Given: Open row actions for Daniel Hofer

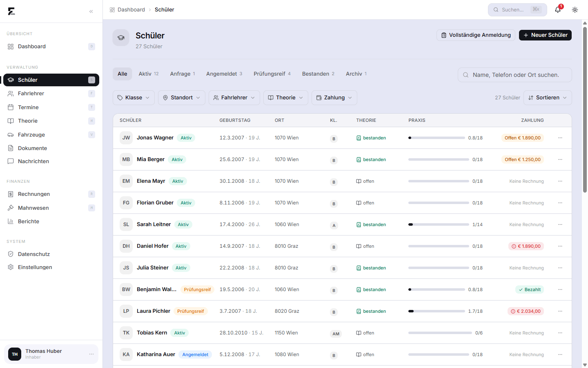Looking at the screenshot, I should [x=560, y=246].
